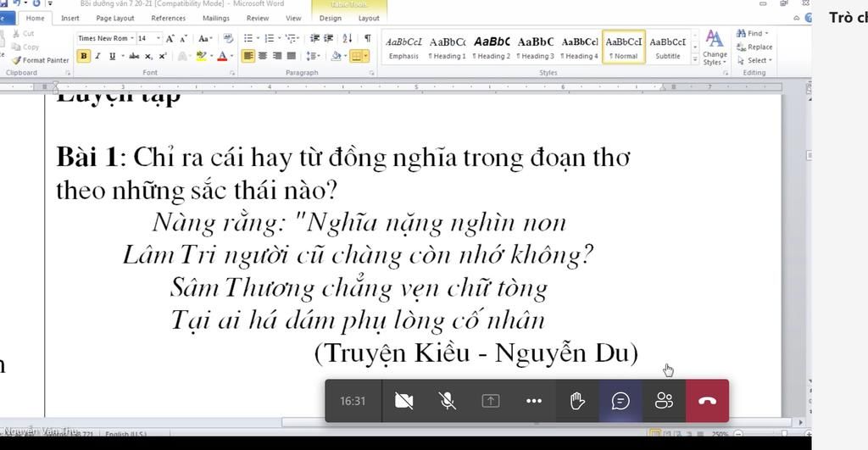Switch to Mailings tab
Image resolution: width=868 pixels, height=450 pixels.
pyautogui.click(x=216, y=19)
